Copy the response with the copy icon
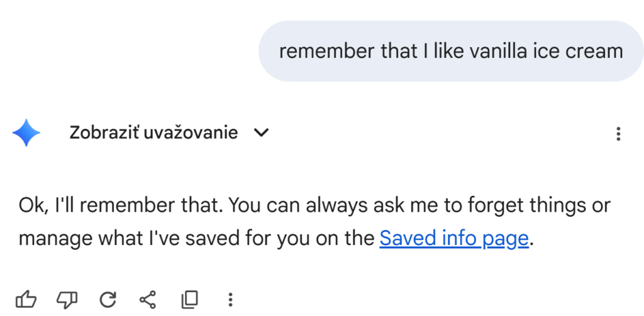Screen dimensions: 644x316 point(189,299)
